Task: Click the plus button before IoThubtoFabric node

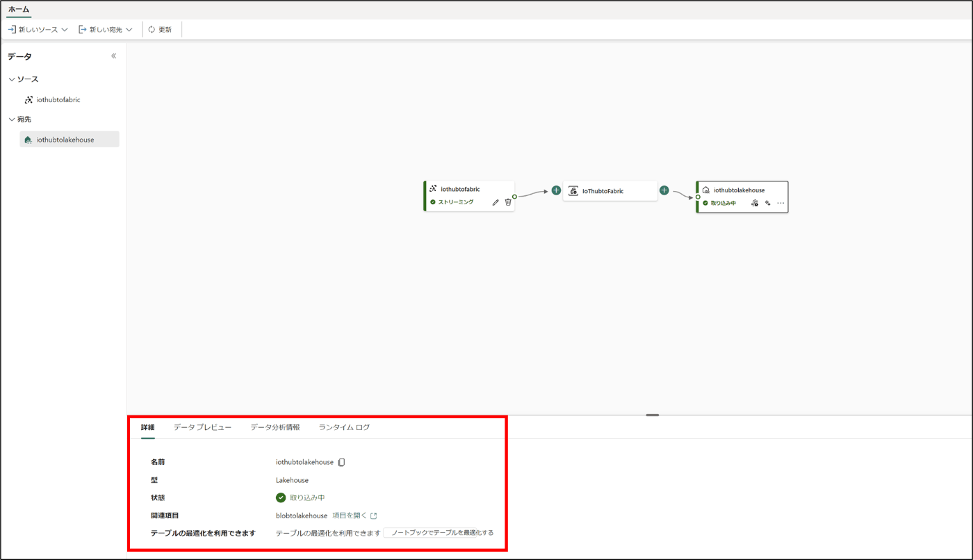Action: tap(556, 190)
